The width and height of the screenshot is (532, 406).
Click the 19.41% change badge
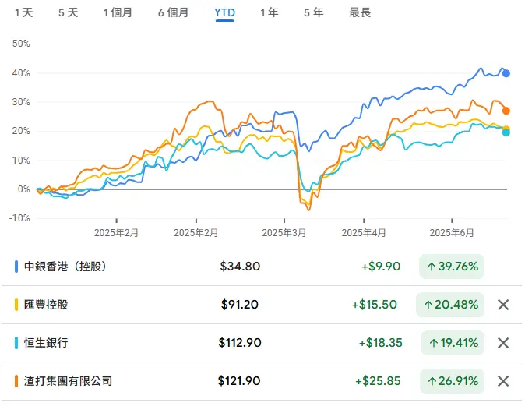[453, 343]
